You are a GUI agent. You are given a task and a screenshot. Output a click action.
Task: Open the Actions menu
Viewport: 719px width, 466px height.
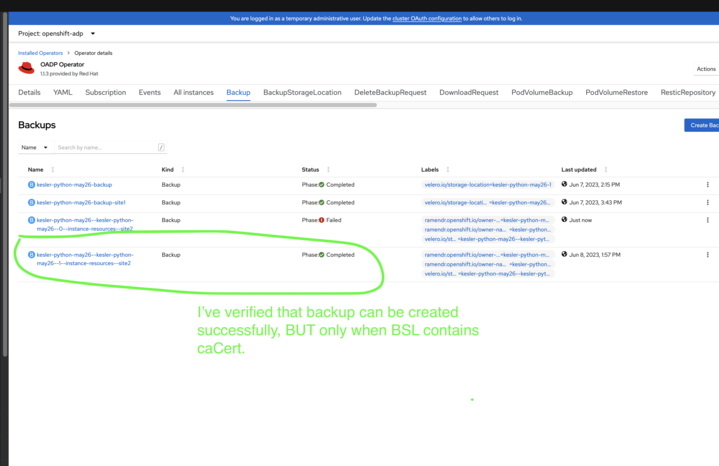(706, 69)
